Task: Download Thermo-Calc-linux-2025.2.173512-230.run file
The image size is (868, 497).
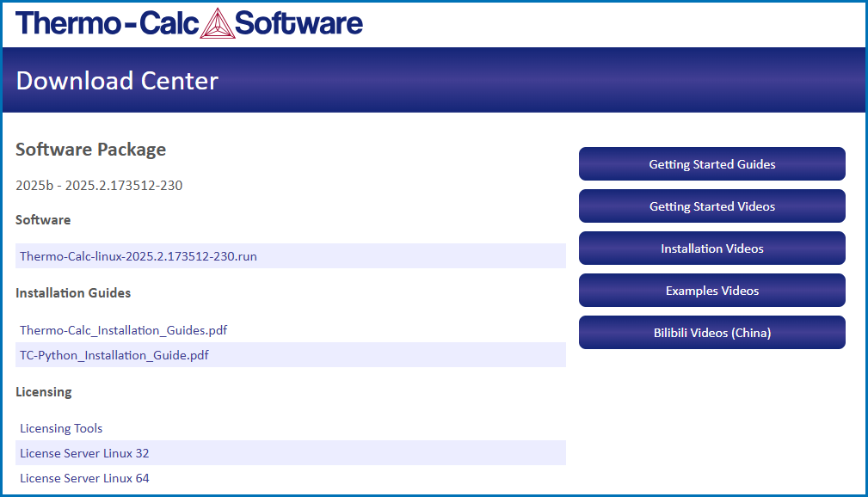Action: coord(139,256)
